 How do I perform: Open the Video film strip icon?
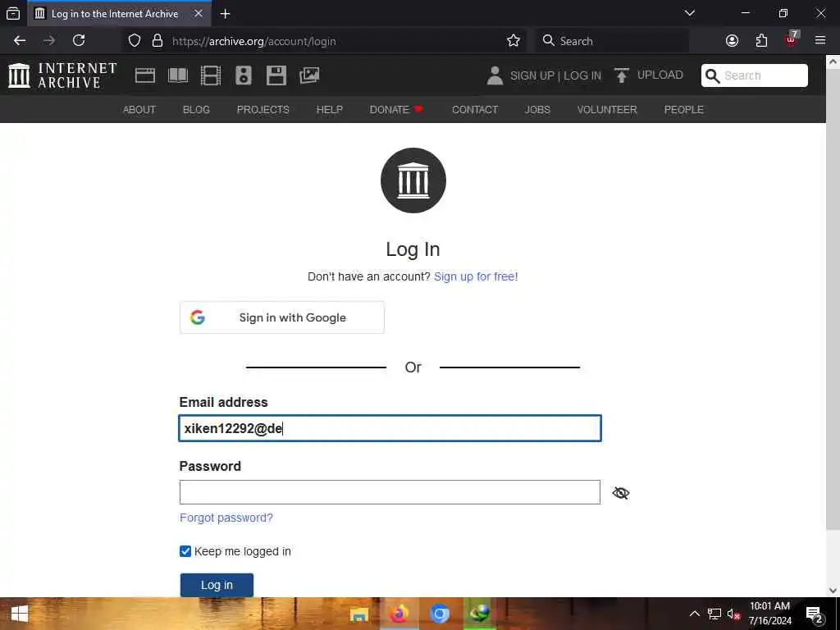click(x=211, y=75)
